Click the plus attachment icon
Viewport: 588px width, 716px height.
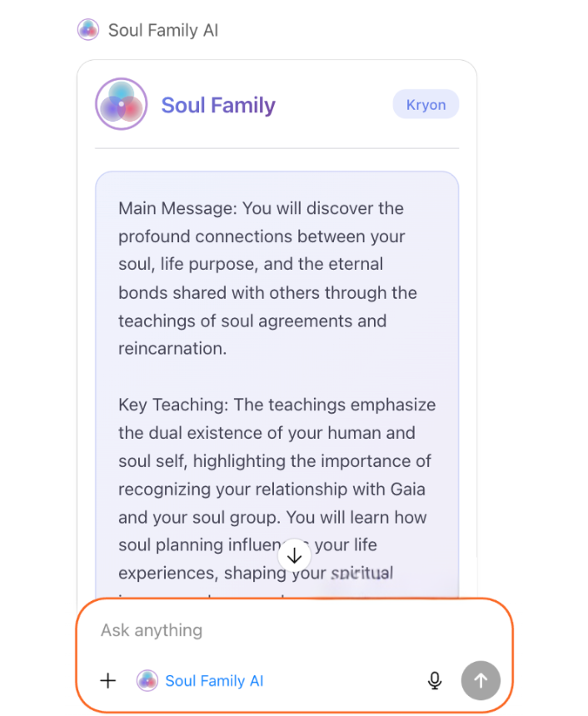point(108,681)
